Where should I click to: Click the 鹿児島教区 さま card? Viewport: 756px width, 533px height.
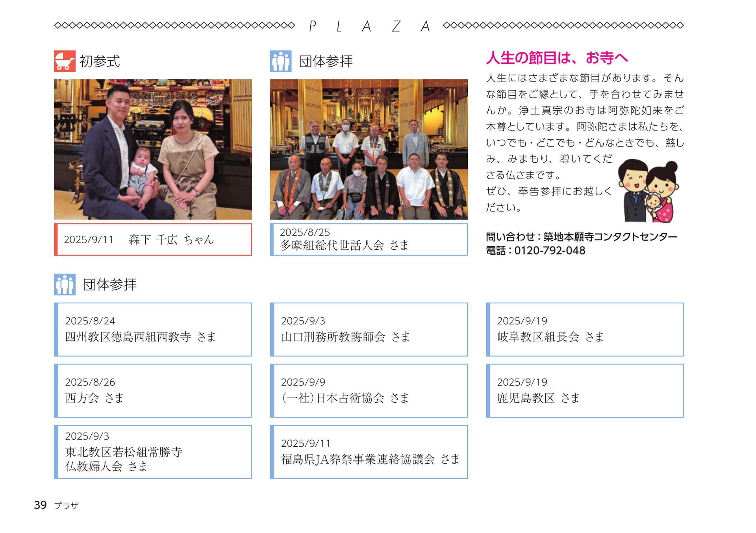585,391
